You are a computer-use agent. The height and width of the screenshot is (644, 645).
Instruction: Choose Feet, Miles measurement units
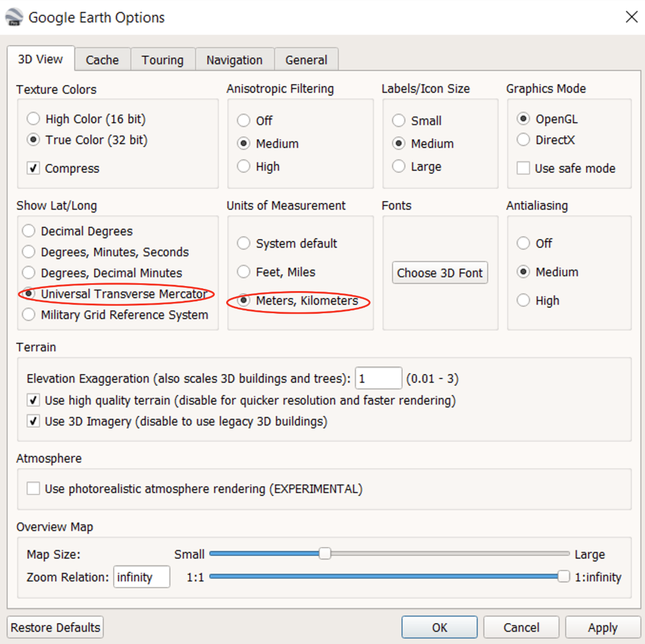pyautogui.click(x=244, y=272)
